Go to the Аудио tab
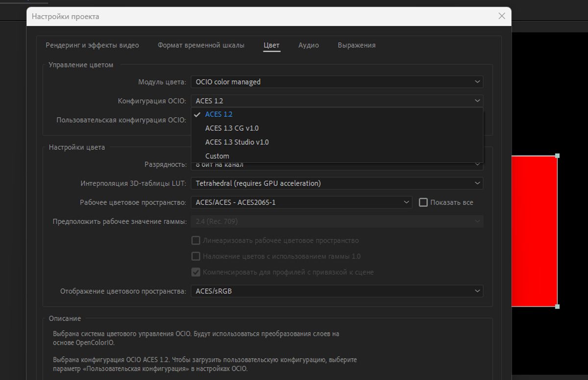588x380 pixels. tap(308, 45)
